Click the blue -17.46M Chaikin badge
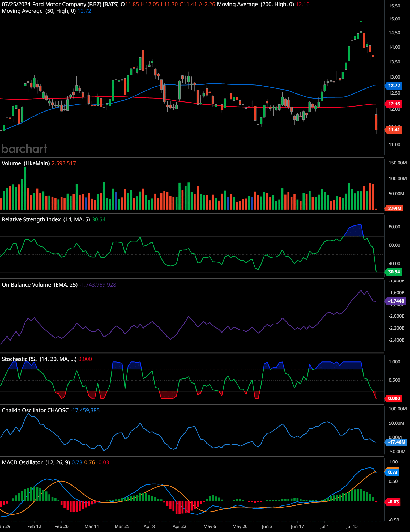Screen dimensions: 410x532 [396, 442]
